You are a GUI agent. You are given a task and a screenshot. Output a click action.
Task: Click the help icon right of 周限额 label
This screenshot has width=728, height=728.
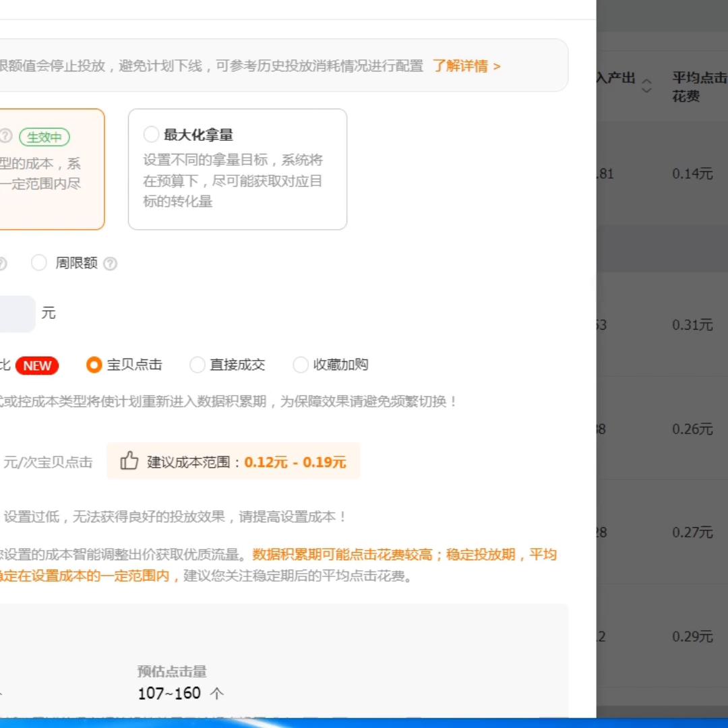(x=112, y=263)
